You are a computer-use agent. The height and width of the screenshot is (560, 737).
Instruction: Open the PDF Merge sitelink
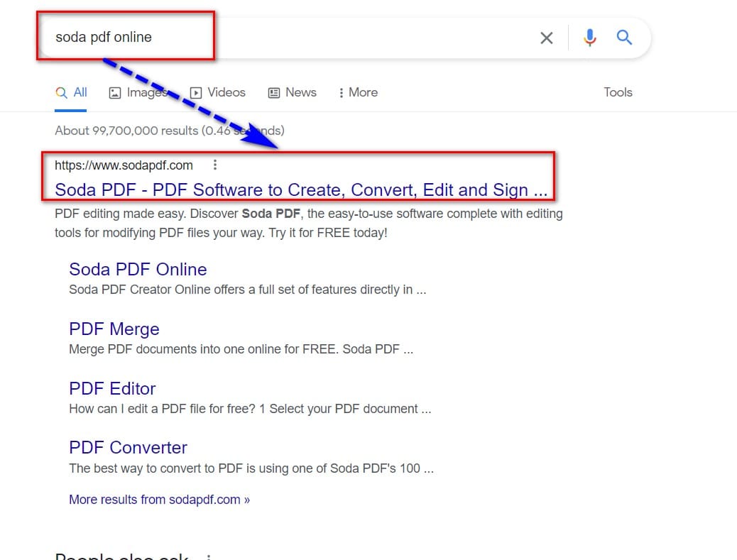pos(114,329)
